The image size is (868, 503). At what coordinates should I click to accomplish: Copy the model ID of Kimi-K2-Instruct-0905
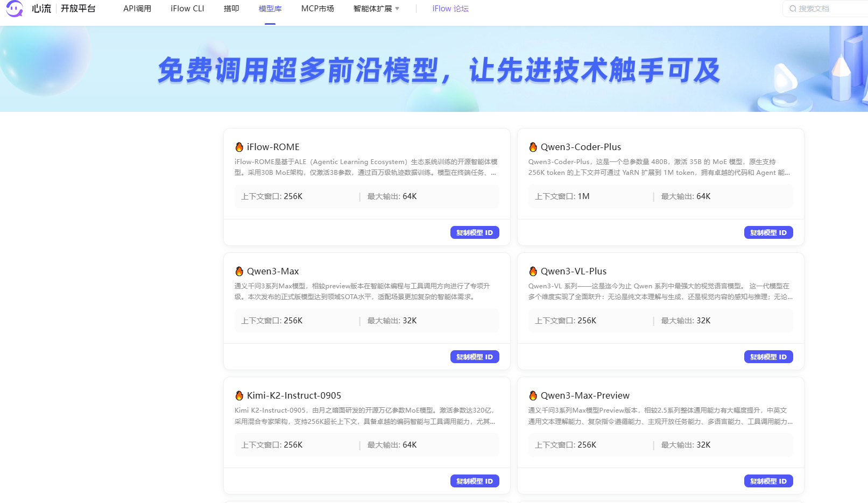point(475,480)
